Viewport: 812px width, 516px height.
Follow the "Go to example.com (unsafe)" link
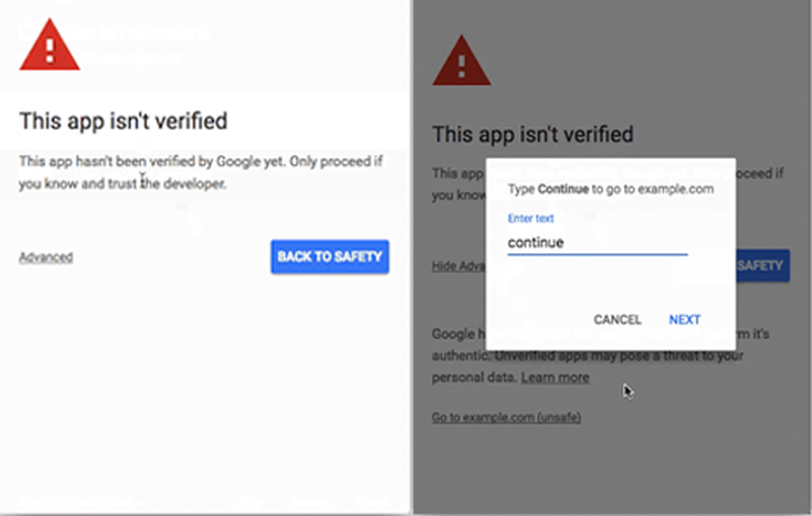point(506,417)
